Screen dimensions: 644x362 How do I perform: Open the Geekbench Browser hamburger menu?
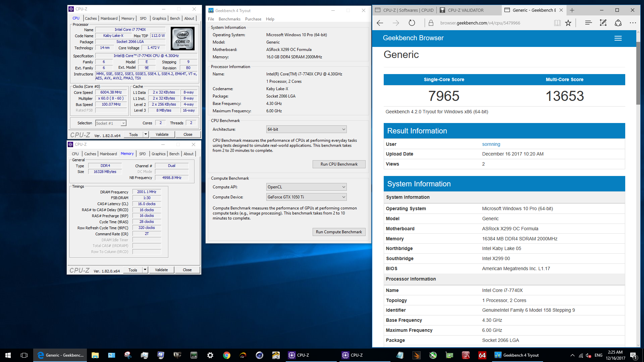tap(618, 38)
